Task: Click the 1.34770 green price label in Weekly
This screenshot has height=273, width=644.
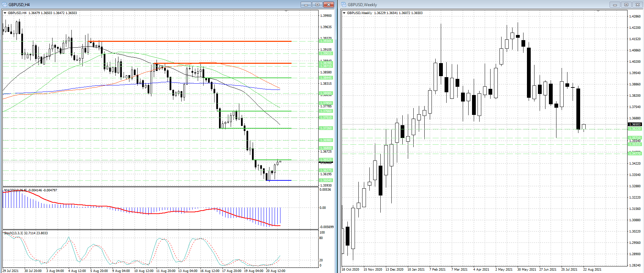Action: click(635, 154)
